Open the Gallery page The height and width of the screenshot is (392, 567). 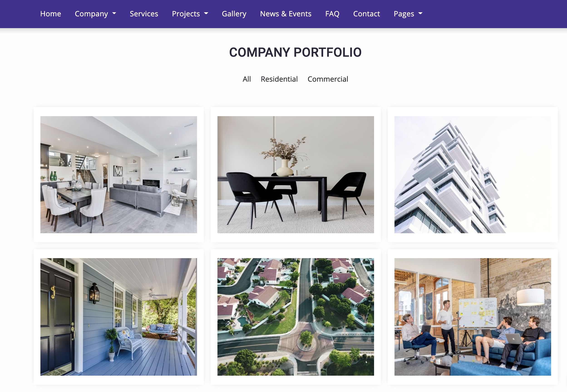234,14
